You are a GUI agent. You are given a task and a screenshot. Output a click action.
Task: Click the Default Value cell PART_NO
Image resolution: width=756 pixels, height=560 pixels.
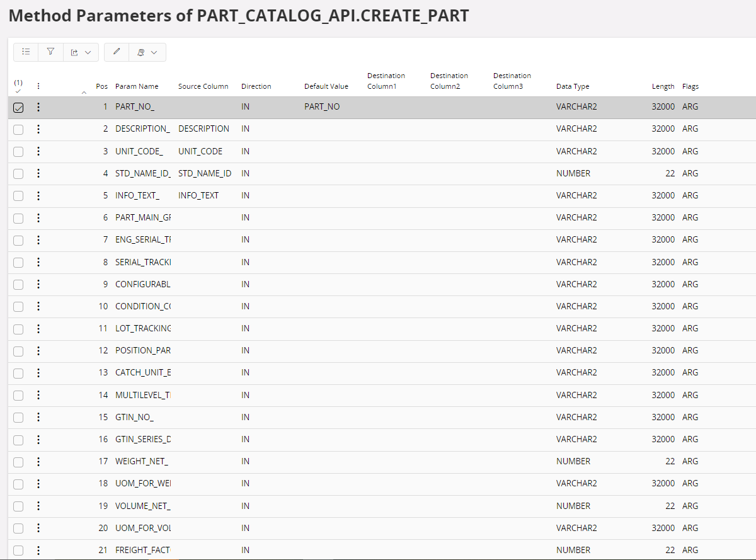pyautogui.click(x=322, y=107)
